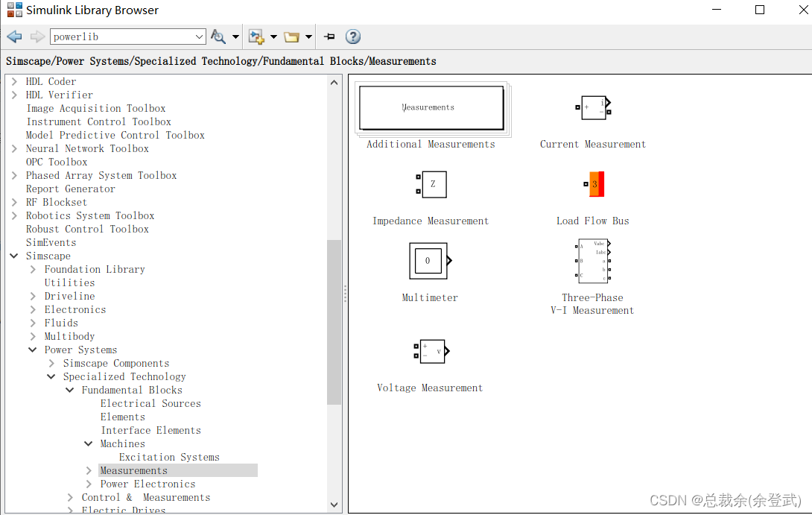Image resolution: width=812 pixels, height=515 pixels.
Task: Collapse the Simscape tree node
Action: pos(14,256)
